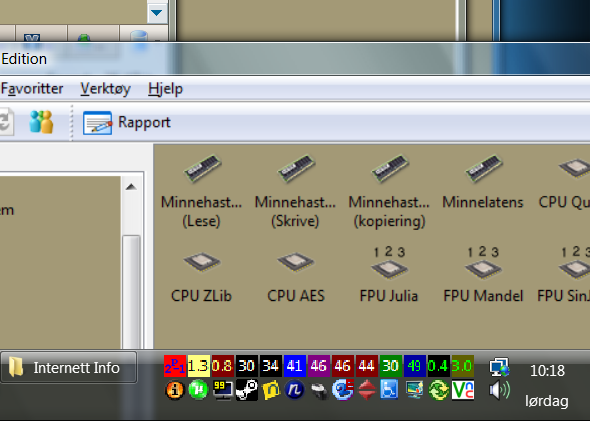Expand the blue dropdown arrow at top

[157, 13]
